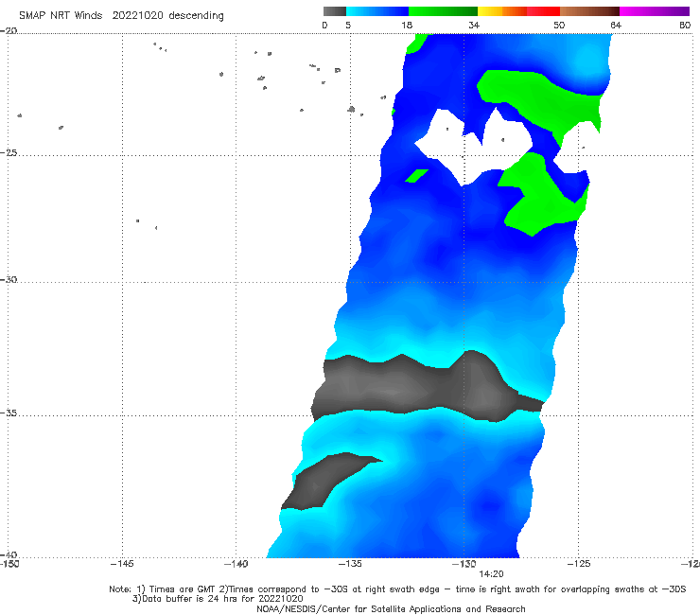The image size is (700, 615).
Task: Click the color bar label '34'
Action: 474,25
